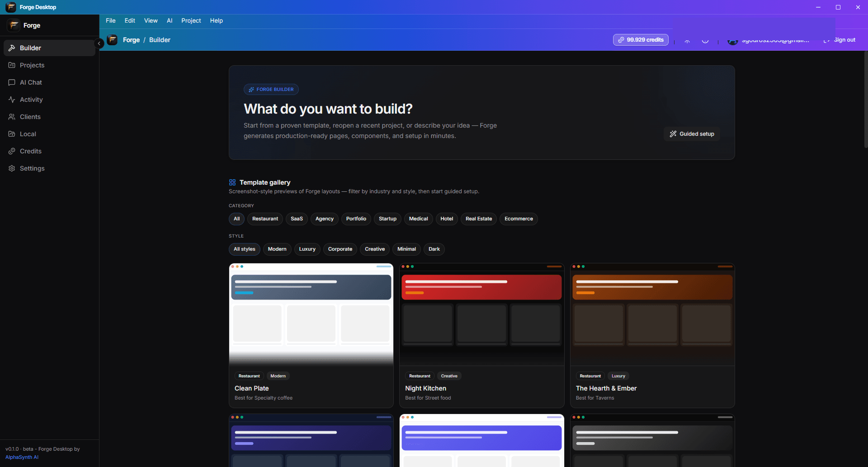Open the View menu
Image resolution: width=868 pixels, height=467 pixels.
[151, 21]
